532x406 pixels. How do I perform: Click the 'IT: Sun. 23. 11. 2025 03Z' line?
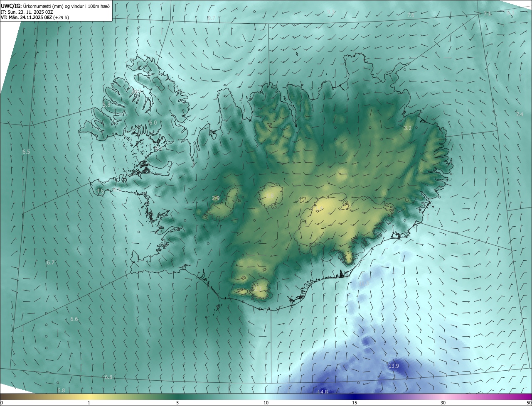pyautogui.click(x=28, y=12)
